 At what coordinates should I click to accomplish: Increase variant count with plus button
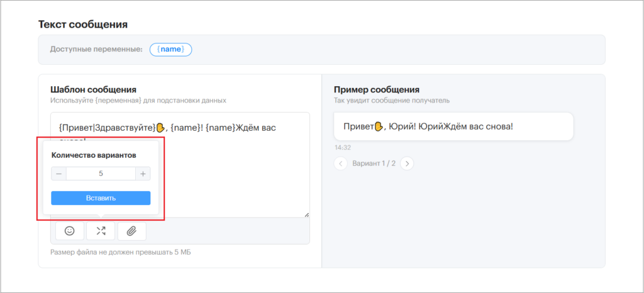(x=143, y=174)
